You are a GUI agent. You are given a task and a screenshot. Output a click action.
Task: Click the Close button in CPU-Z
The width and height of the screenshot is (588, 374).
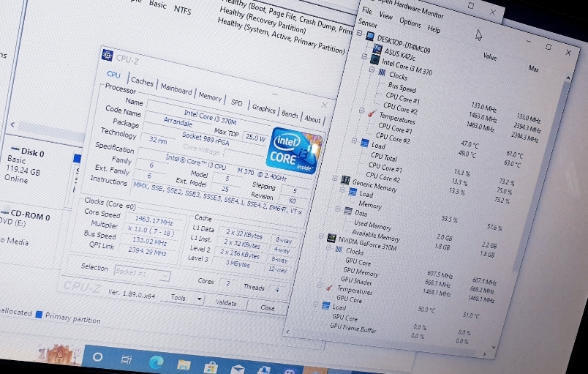point(268,307)
